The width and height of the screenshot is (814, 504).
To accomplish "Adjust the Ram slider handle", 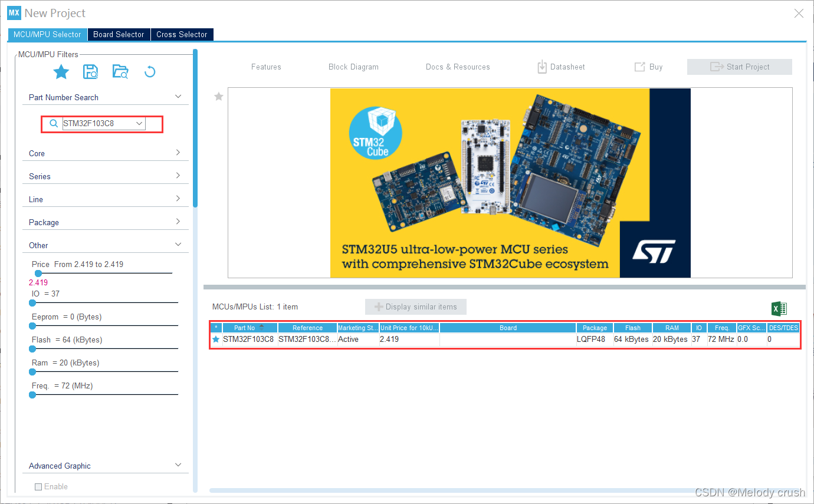I will coord(32,371).
